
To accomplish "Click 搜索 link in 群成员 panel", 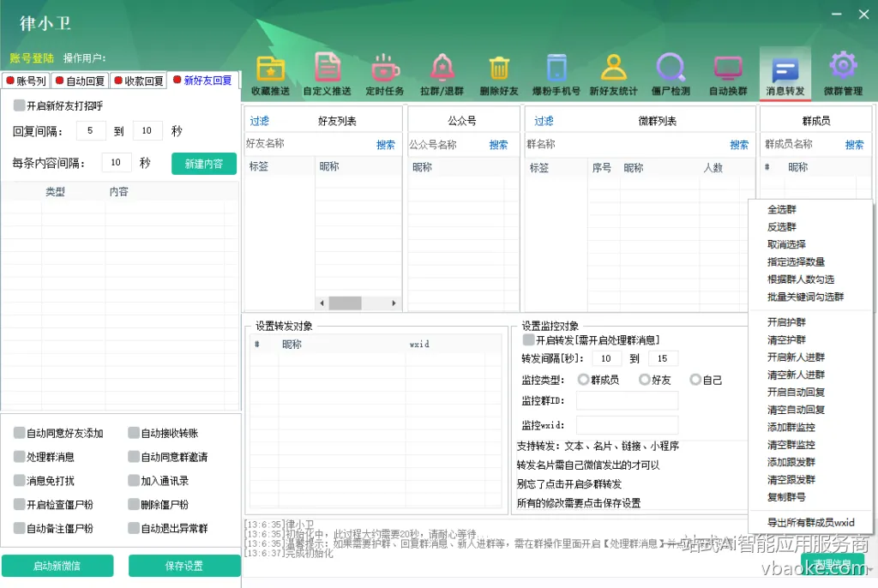I will click(854, 145).
